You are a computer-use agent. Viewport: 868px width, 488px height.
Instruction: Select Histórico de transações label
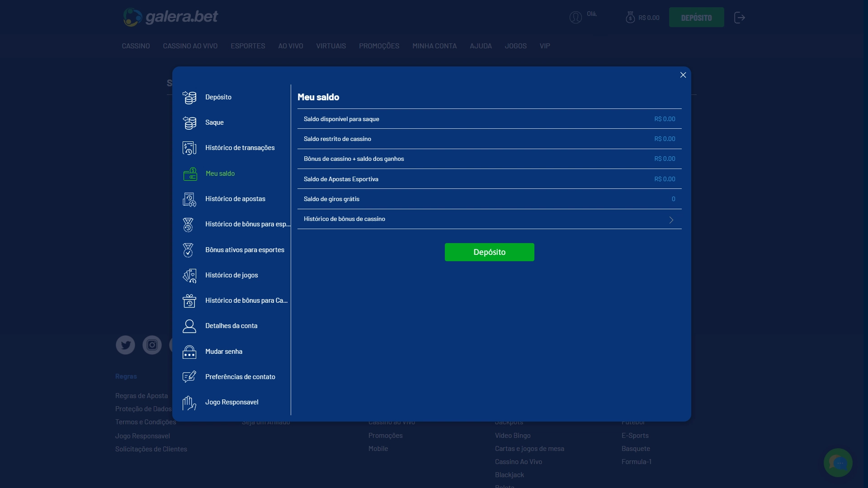point(240,148)
